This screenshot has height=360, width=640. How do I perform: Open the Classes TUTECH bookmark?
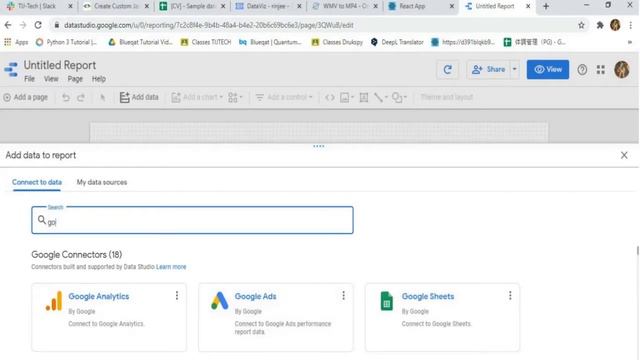(x=206, y=42)
